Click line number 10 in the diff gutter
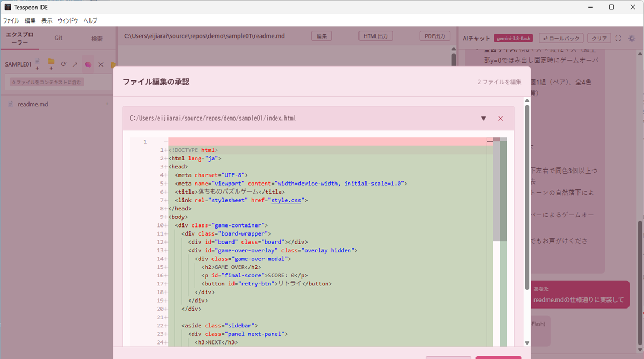Viewport: 644px width, 359px height. pyautogui.click(x=160, y=225)
